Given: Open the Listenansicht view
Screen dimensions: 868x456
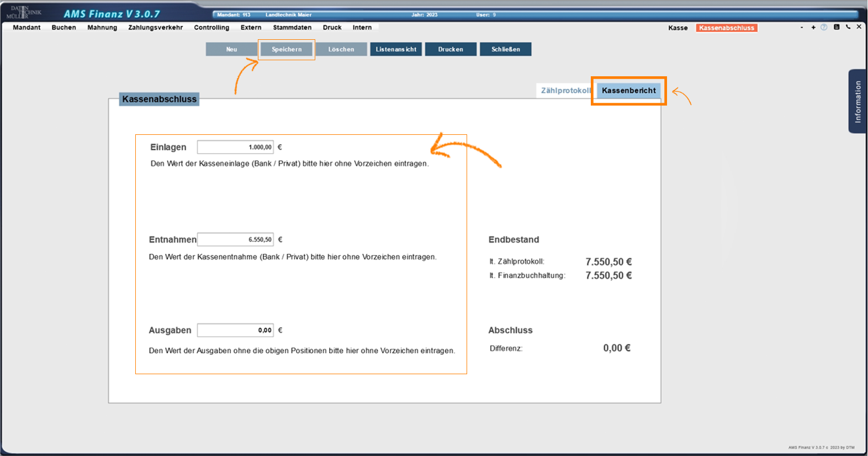Looking at the screenshot, I should point(396,49).
